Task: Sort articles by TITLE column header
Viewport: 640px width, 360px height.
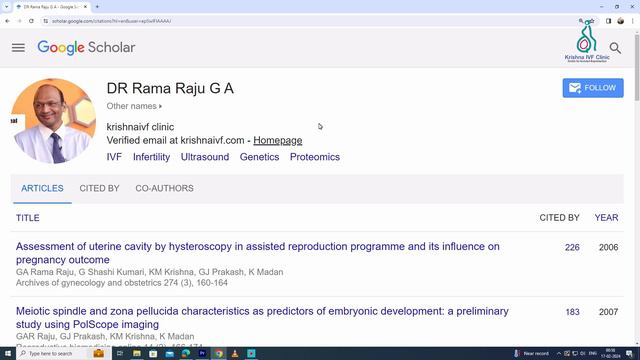Action: [28, 218]
